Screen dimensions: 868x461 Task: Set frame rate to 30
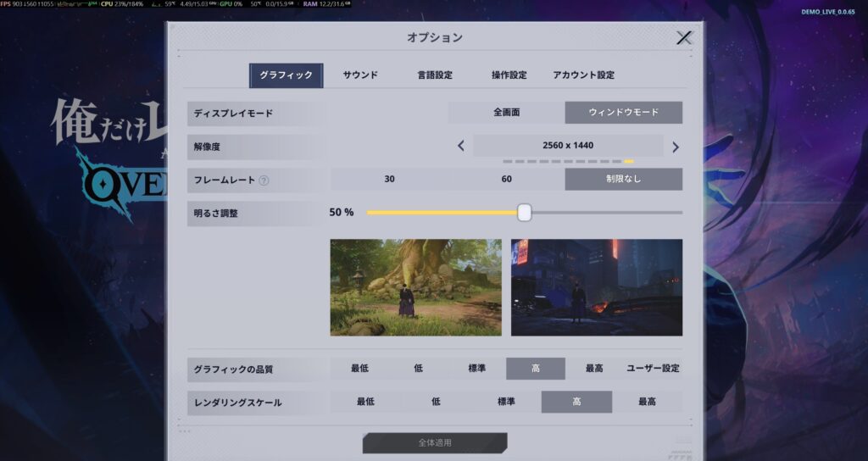[x=389, y=180]
